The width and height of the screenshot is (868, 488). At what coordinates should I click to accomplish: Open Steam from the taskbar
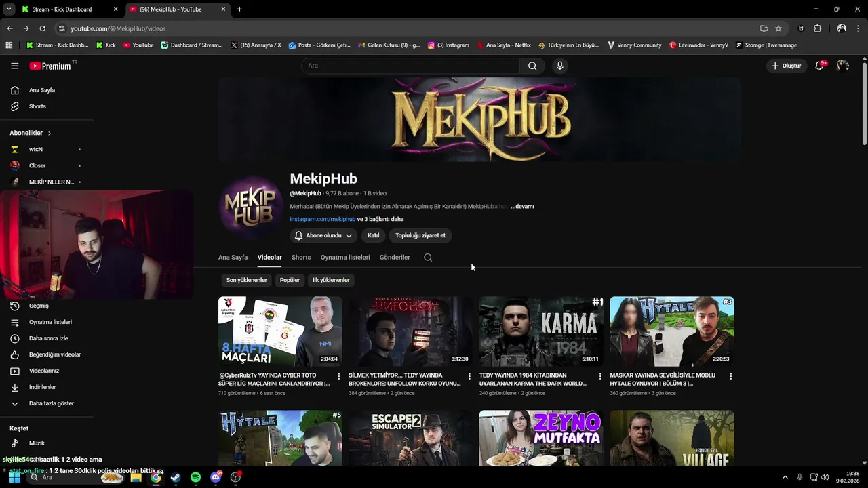click(x=176, y=477)
